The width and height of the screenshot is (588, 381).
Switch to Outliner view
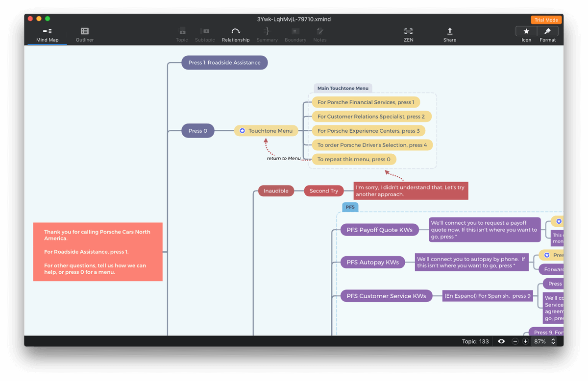(85, 35)
